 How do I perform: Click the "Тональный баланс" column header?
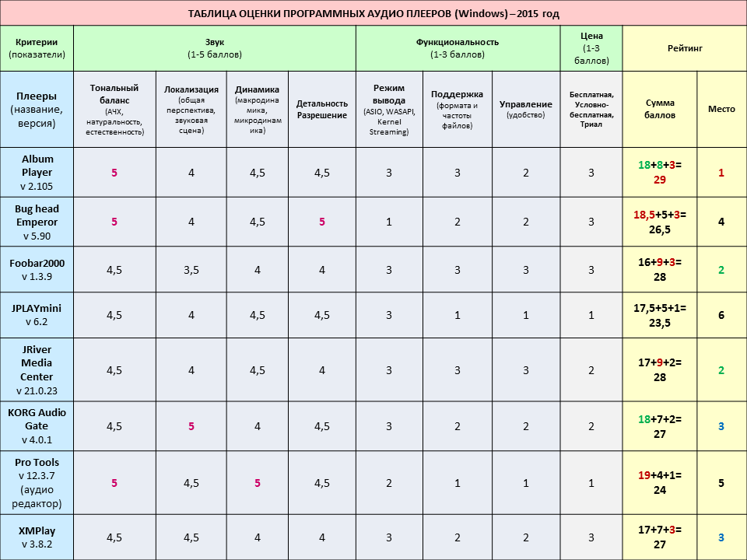pyautogui.click(x=114, y=109)
